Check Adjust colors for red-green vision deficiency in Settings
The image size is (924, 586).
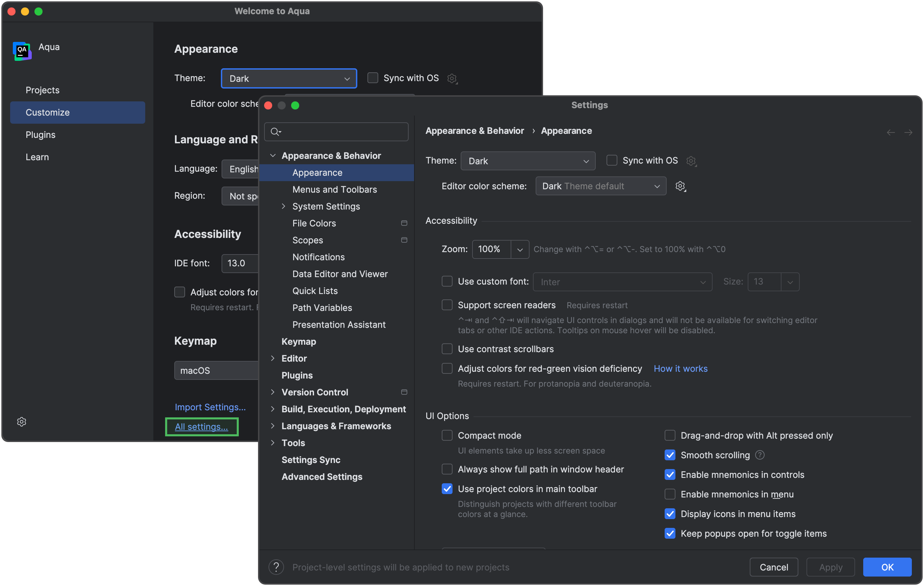[447, 369]
